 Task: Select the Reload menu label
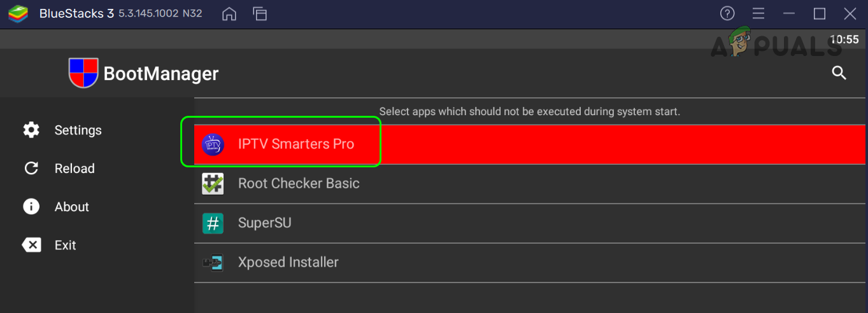(x=75, y=169)
